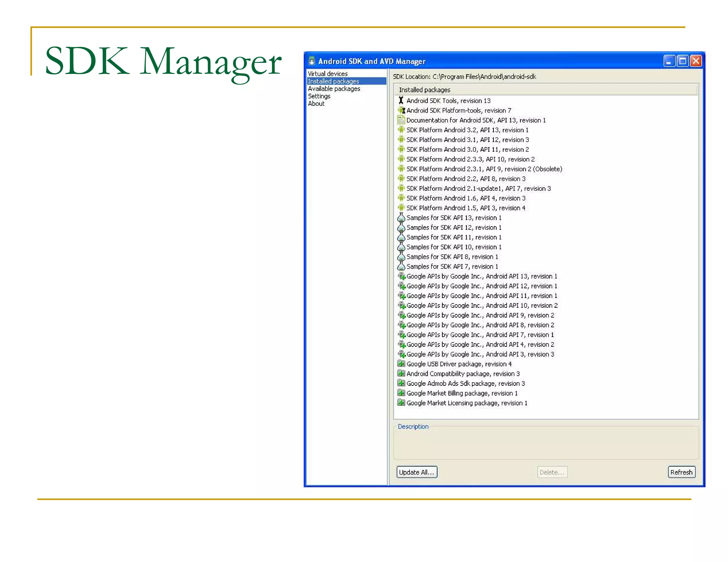The image size is (728, 562).
Task: Select 'Google Market Licensing package, revision 1' text
Action: point(467,403)
